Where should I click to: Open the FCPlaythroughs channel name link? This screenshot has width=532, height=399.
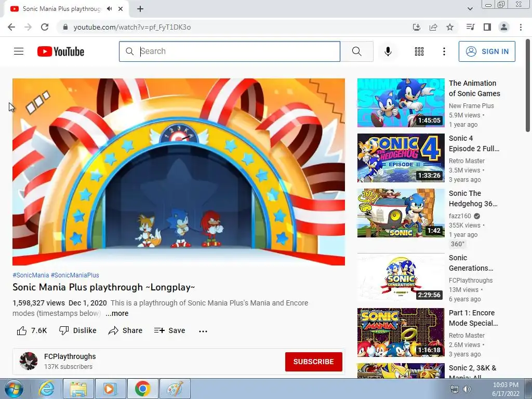coord(70,356)
